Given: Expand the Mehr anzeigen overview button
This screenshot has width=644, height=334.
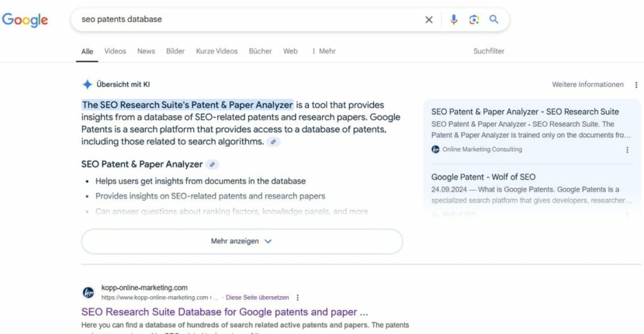Looking at the screenshot, I should 242,241.
